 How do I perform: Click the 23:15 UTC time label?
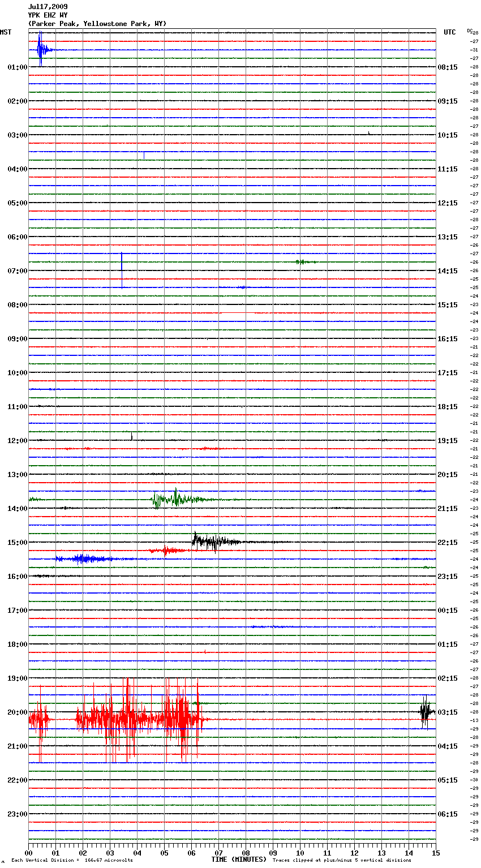448,577
